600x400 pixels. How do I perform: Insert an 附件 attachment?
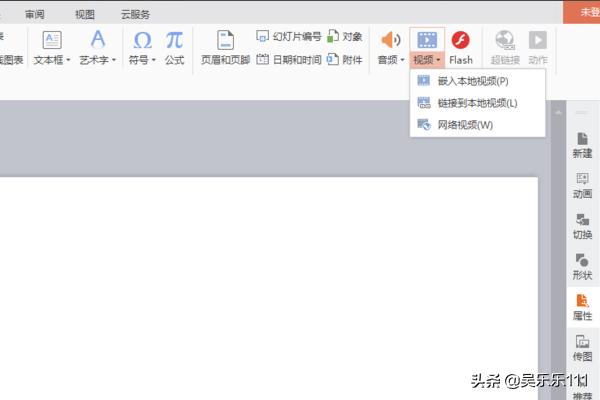(x=345, y=60)
